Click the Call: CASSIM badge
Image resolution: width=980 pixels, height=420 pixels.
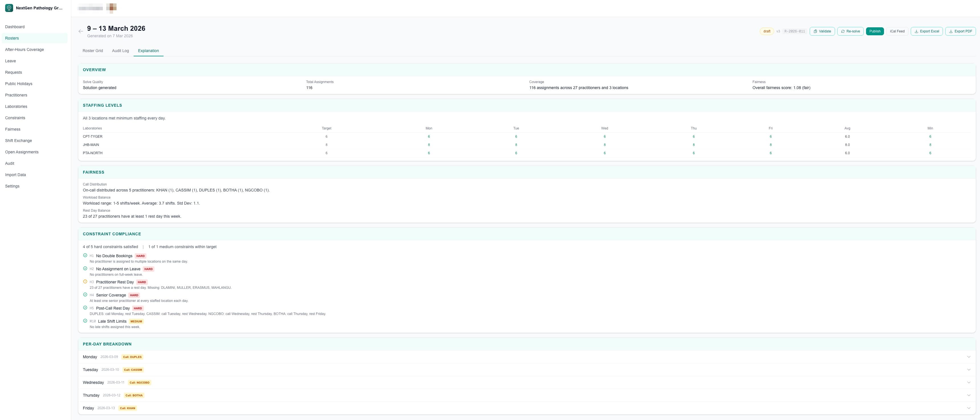pyautogui.click(x=133, y=370)
